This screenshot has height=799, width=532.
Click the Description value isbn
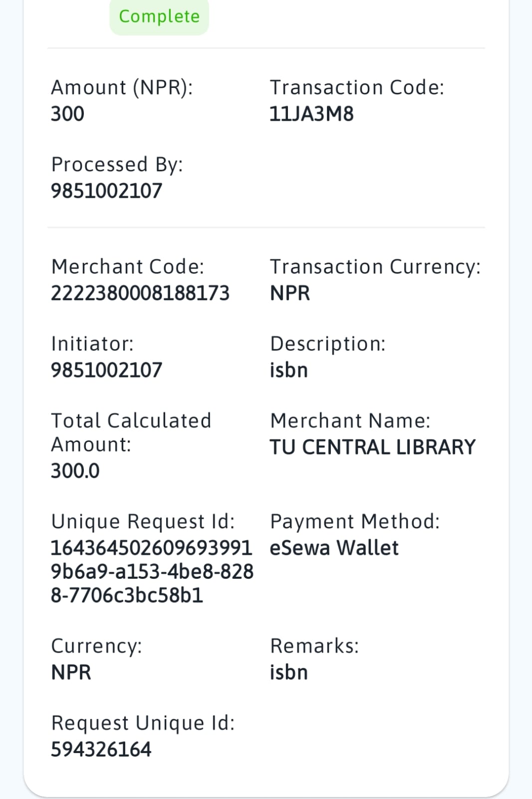click(x=289, y=370)
